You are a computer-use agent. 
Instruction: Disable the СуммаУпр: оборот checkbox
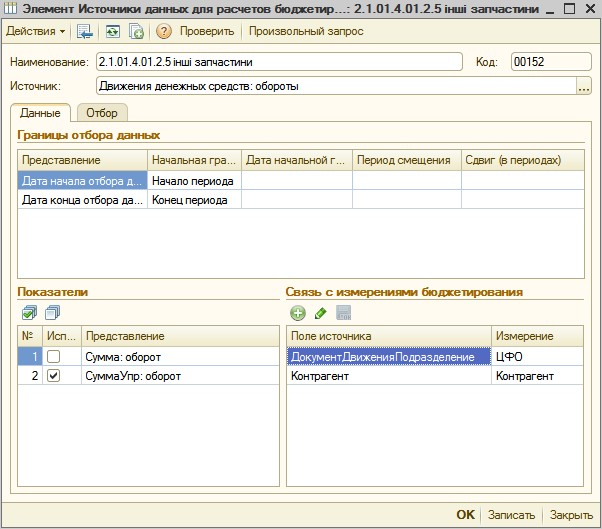pos(51,376)
